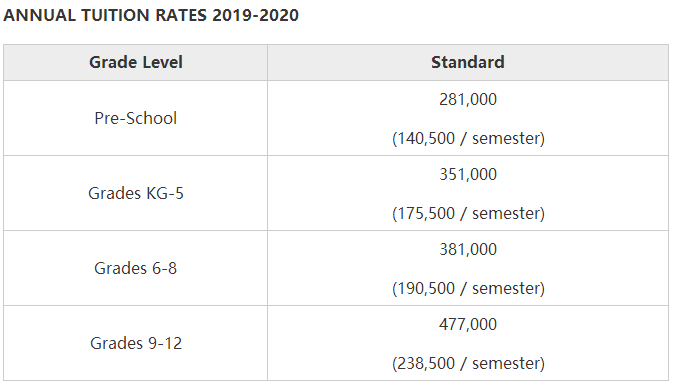Click the Annual Tuition Rates 2019-2020 heading

(x=151, y=15)
